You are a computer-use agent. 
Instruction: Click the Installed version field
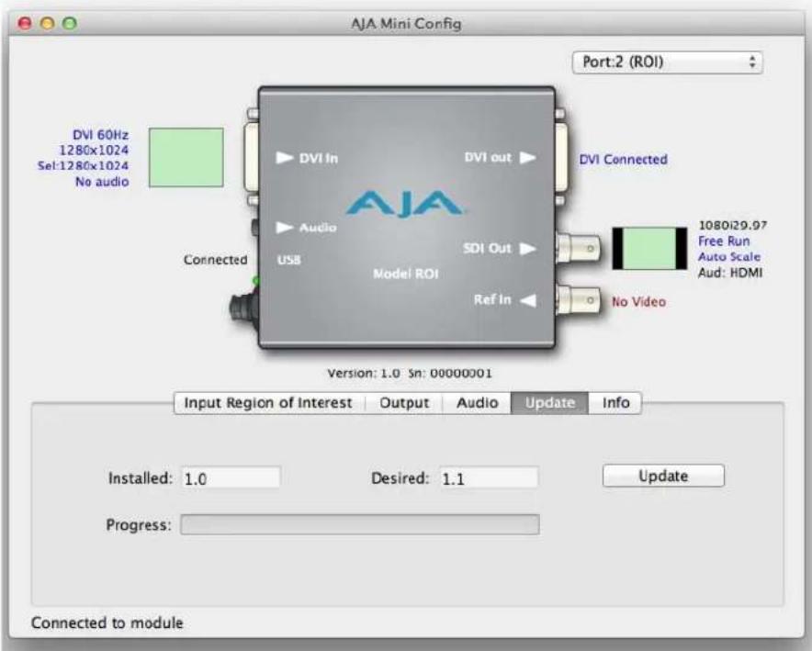click(231, 477)
